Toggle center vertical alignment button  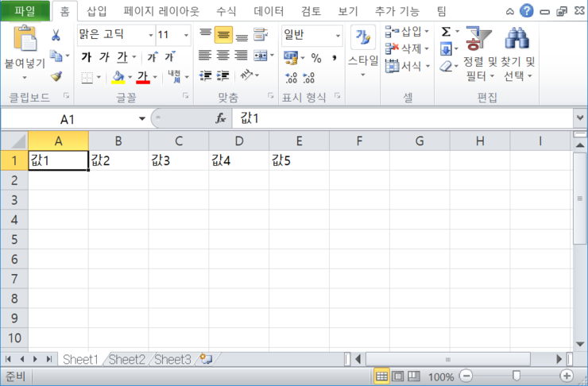point(223,35)
